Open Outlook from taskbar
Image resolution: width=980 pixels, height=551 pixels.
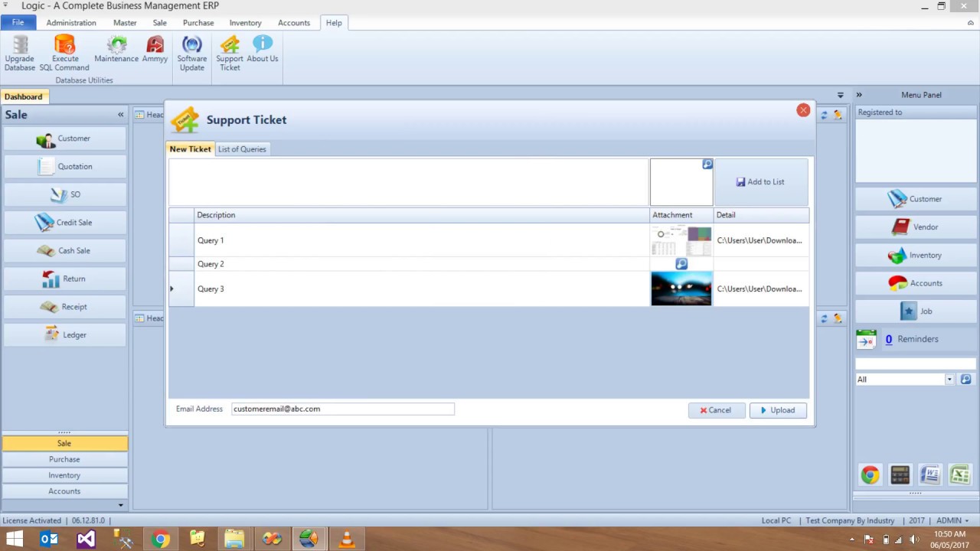point(49,539)
